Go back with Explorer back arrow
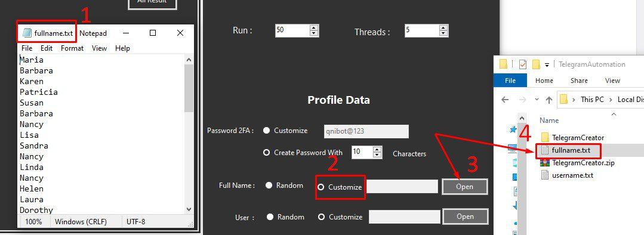The image size is (644, 235). [x=505, y=100]
